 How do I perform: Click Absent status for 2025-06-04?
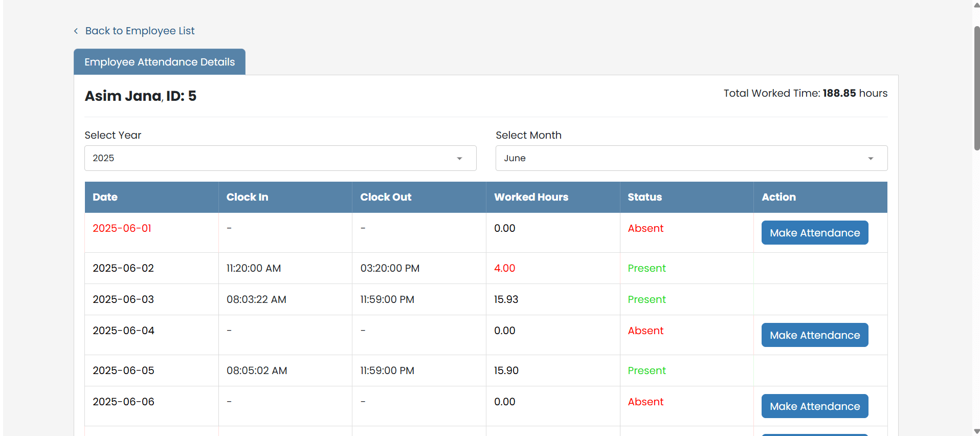click(x=645, y=331)
